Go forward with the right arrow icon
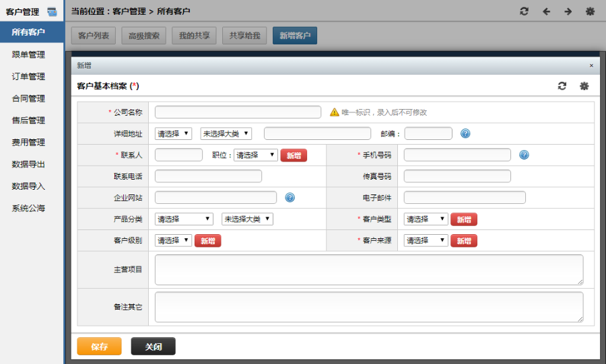 [x=568, y=11]
